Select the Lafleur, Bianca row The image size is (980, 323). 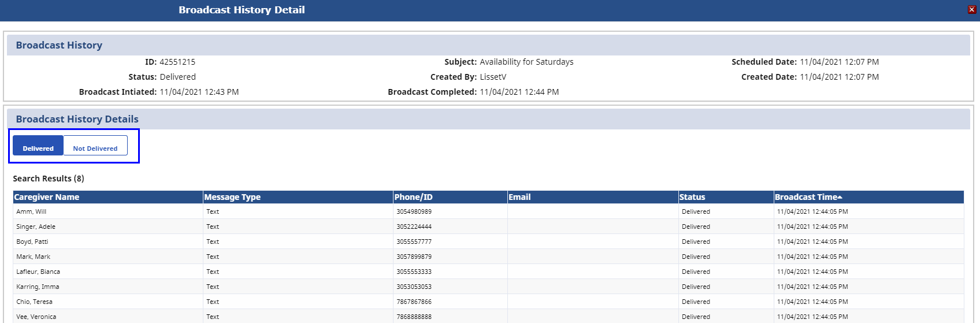[38, 272]
